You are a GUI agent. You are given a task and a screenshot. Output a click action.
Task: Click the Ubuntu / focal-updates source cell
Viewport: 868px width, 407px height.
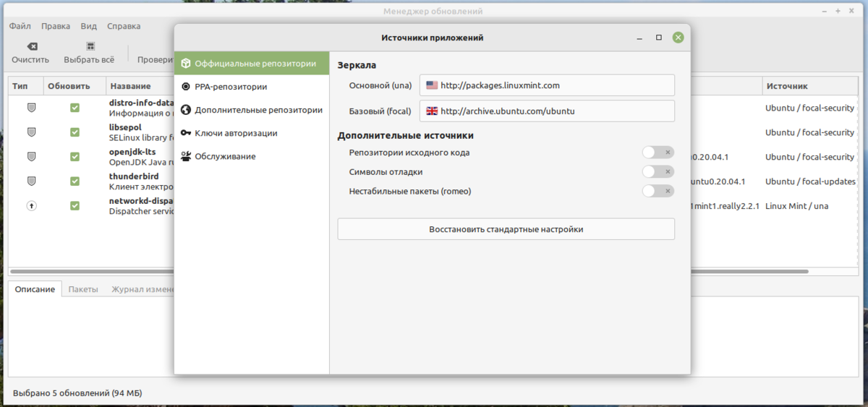[x=810, y=181]
